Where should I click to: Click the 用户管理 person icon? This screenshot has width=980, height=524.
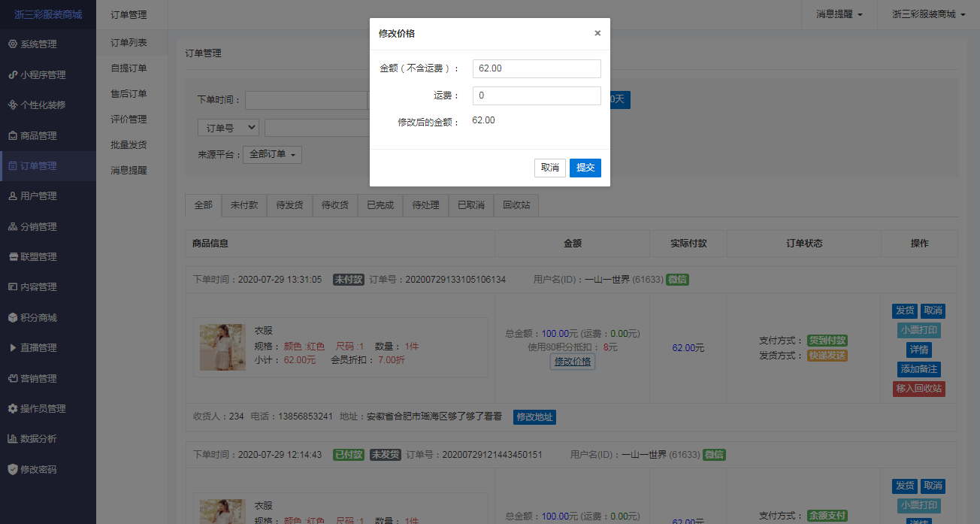pyautogui.click(x=12, y=196)
